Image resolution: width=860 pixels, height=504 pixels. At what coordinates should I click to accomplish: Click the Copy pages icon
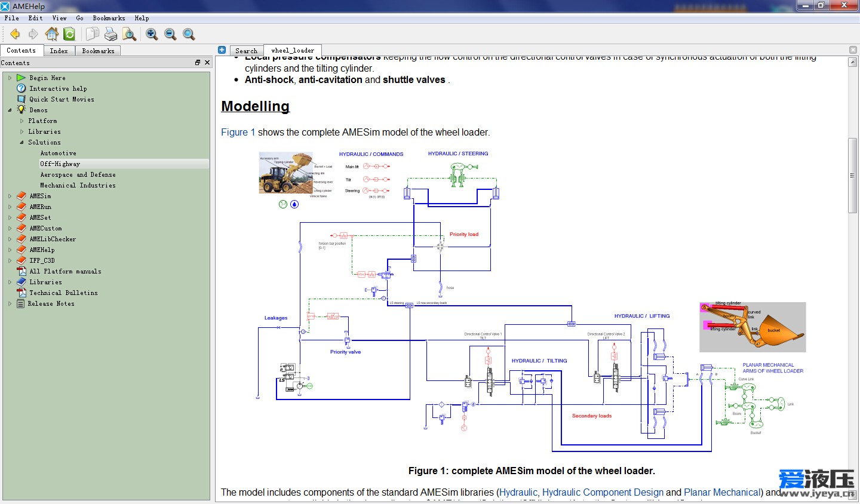(x=92, y=34)
